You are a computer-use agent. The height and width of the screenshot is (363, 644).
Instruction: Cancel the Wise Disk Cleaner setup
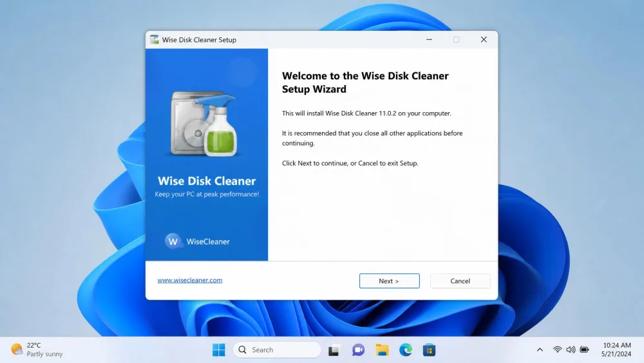pos(460,280)
